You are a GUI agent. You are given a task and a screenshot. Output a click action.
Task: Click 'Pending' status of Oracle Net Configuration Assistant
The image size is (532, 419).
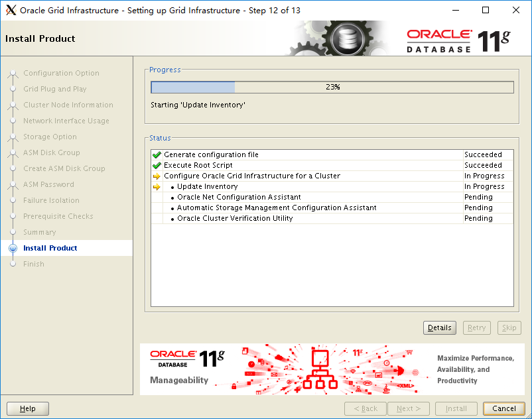click(478, 198)
